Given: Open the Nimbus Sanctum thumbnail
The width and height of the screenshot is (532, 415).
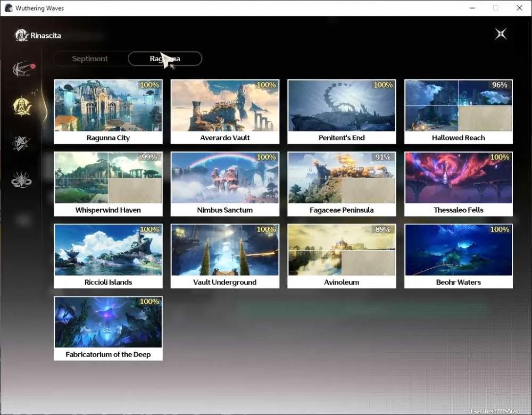Looking at the screenshot, I should click(225, 178).
